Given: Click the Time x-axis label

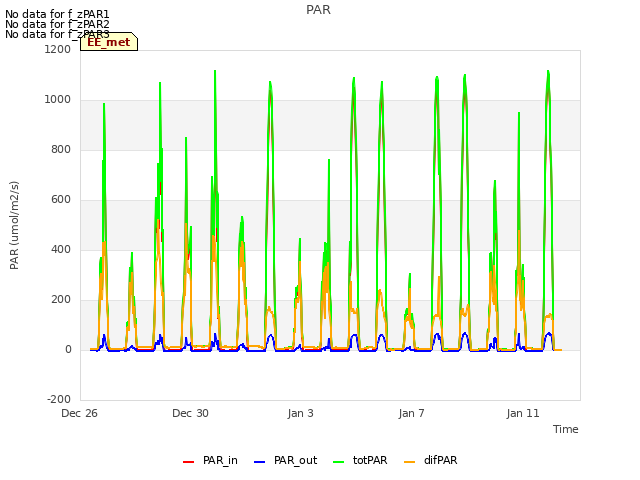Looking at the screenshot, I should 566,429.
